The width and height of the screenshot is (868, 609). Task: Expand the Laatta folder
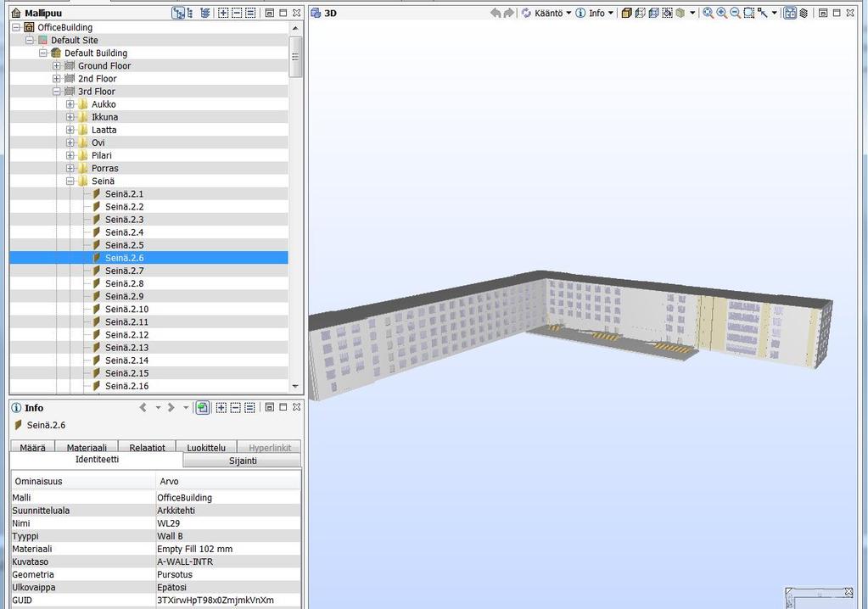[x=70, y=130]
